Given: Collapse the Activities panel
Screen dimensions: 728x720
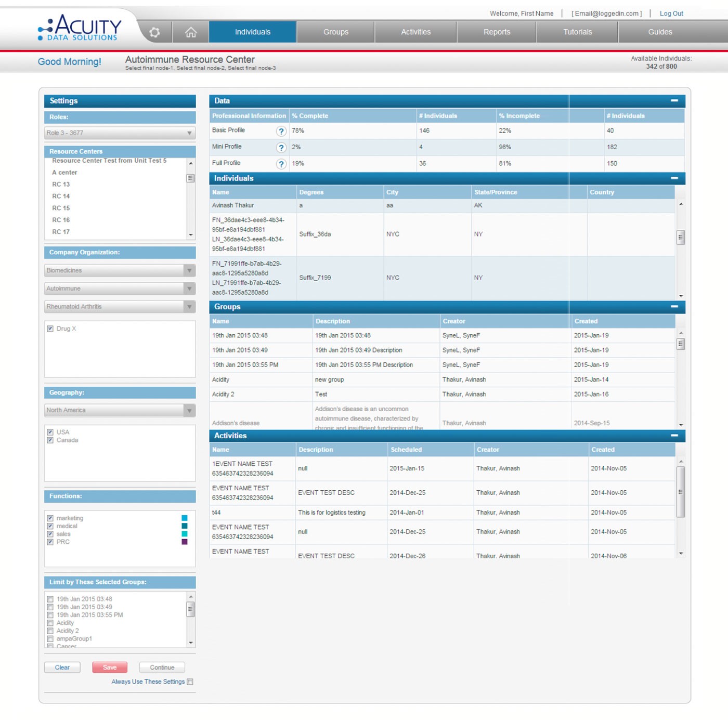Looking at the screenshot, I should [x=674, y=435].
